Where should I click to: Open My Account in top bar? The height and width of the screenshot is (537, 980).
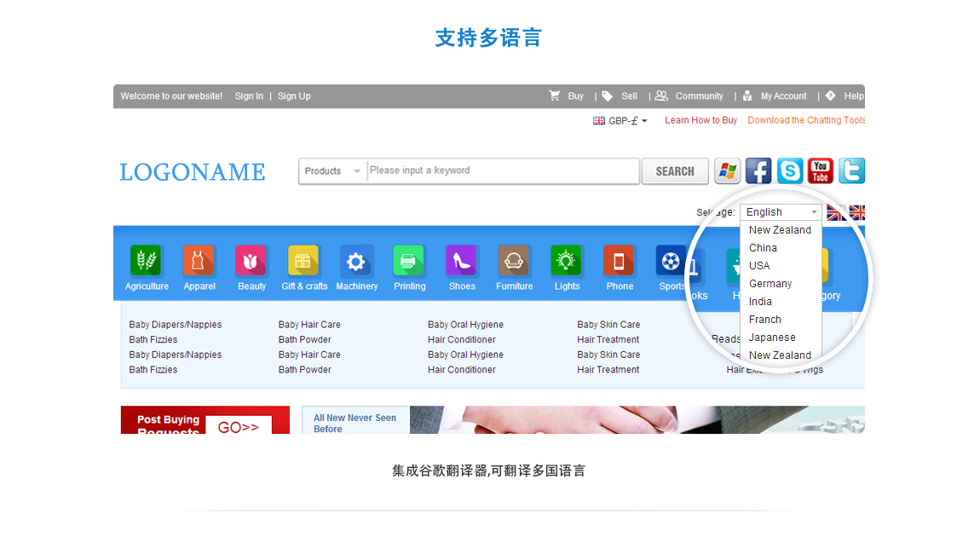pyautogui.click(x=783, y=96)
